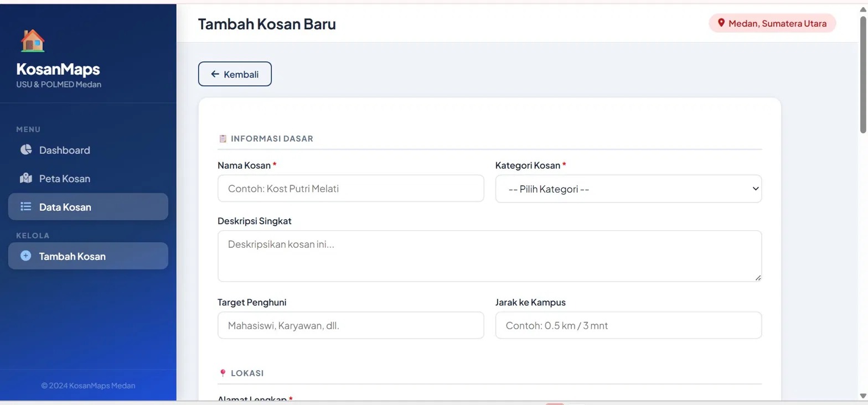Open the Dashboard menu item
868x405 pixels.
(88, 150)
